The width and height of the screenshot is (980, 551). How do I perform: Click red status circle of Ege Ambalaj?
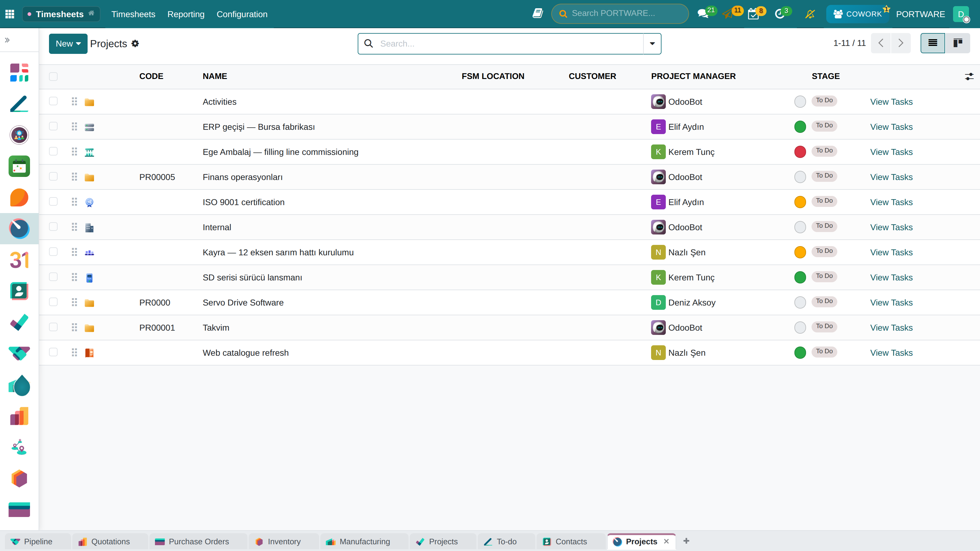click(x=800, y=152)
